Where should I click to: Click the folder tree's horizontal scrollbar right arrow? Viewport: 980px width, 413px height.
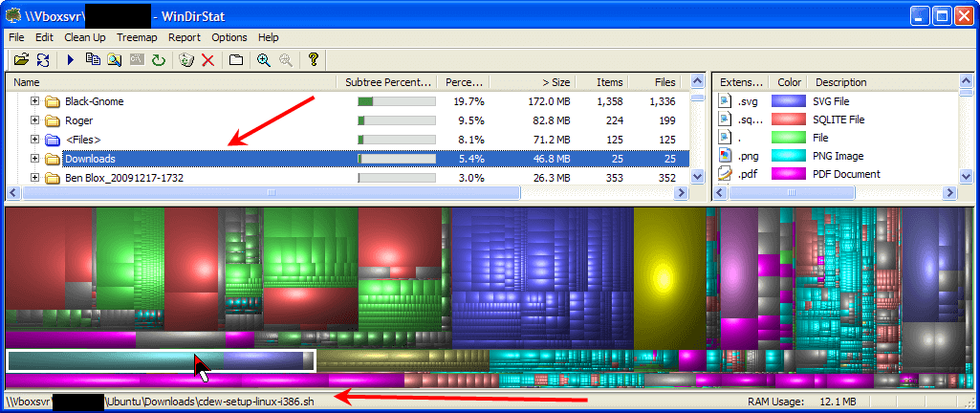682,194
